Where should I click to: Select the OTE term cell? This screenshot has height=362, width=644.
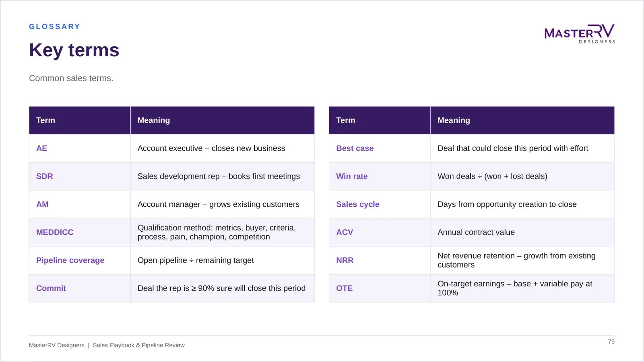pyautogui.click(x=380, y=288)
